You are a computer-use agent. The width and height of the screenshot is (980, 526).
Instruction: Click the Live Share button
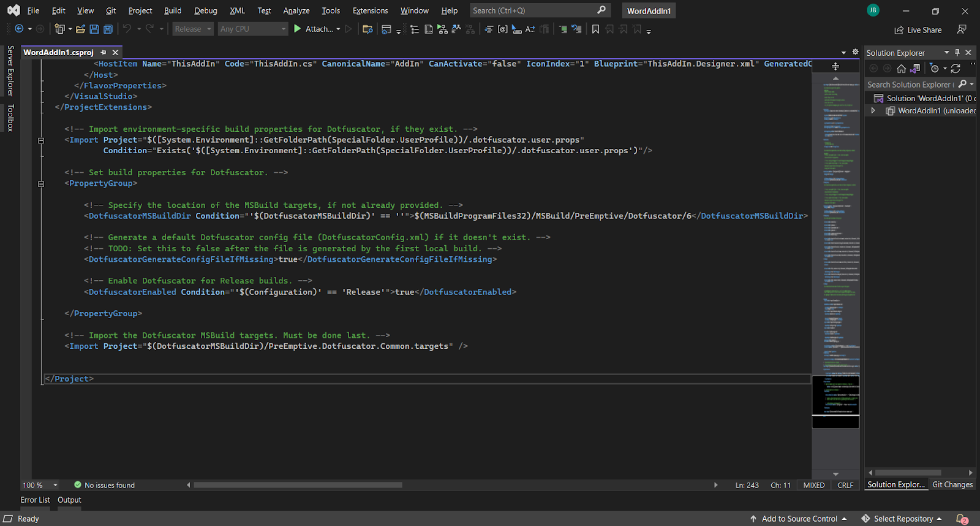coord(918,30)
